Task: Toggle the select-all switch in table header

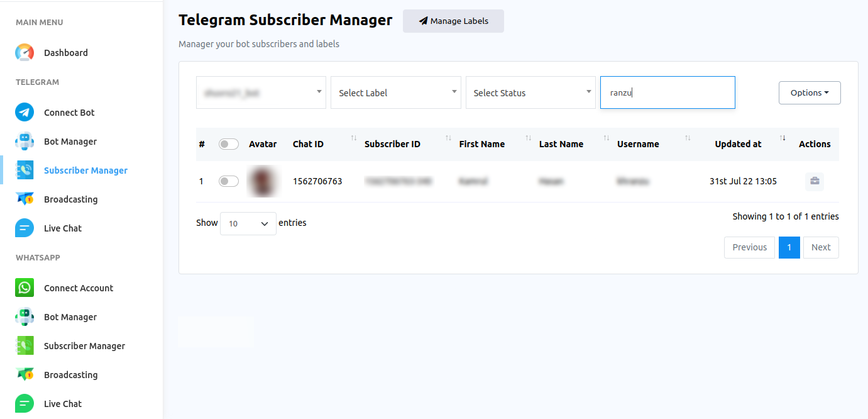Action: pyautogui.click(x=229, y=144)
